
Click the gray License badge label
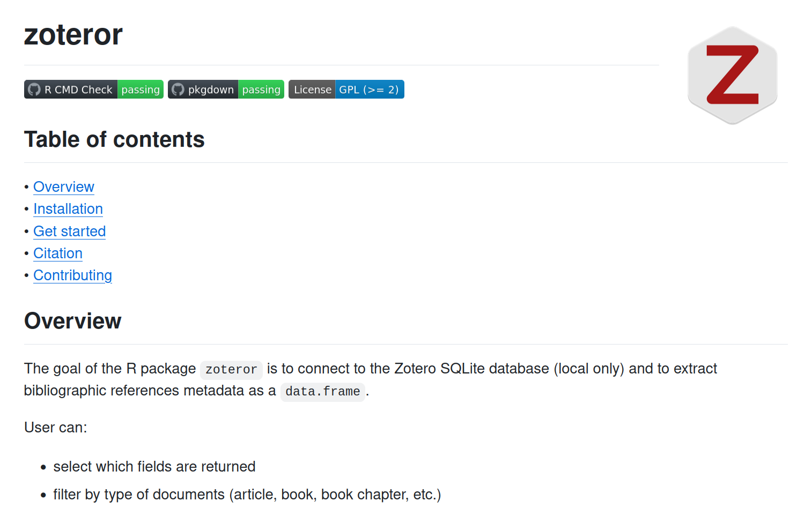312,89
